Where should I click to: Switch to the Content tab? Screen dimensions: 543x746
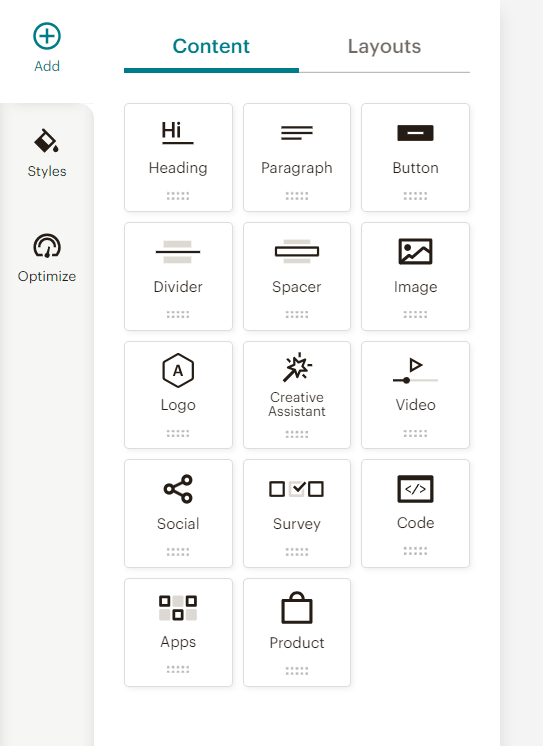point(211,47)
